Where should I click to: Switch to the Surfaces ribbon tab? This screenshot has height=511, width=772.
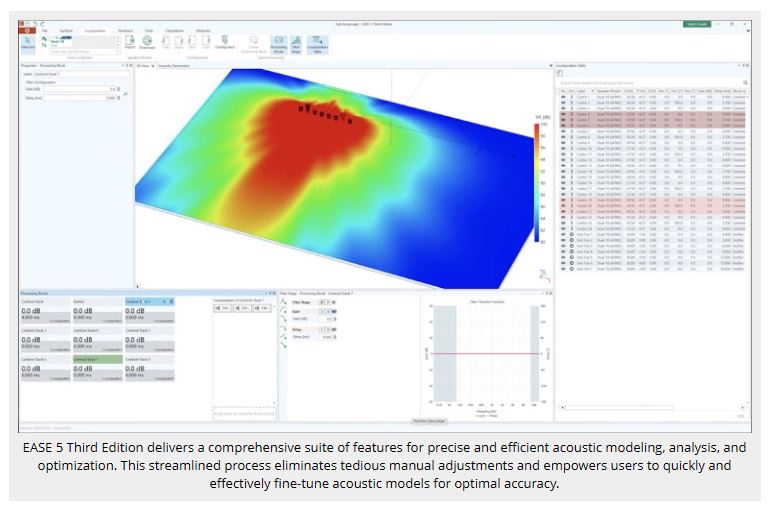tap(66, 31)
